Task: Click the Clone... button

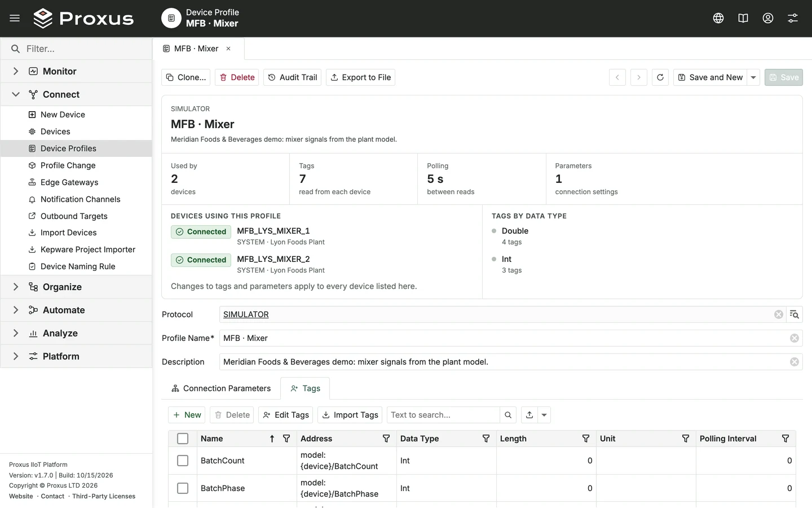Action: pos(186,77)
